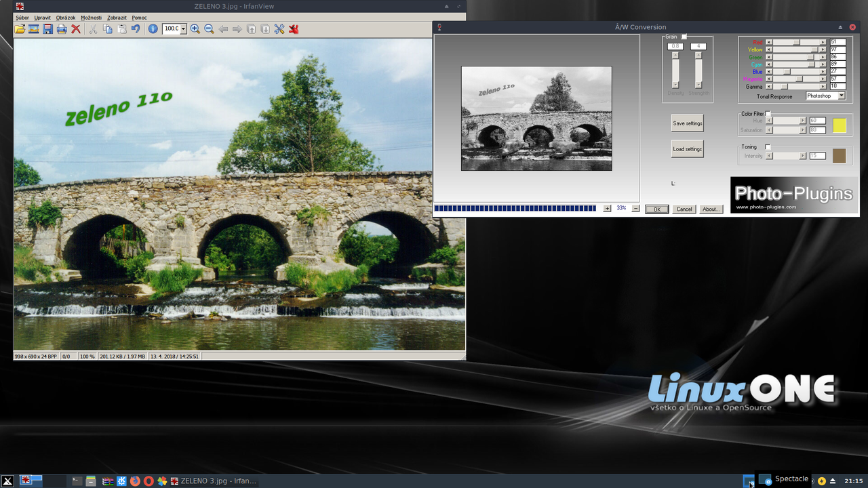Zoom out with the magnifier minus icon
This screenshot has width=868, height=488.
coord(209,29)
